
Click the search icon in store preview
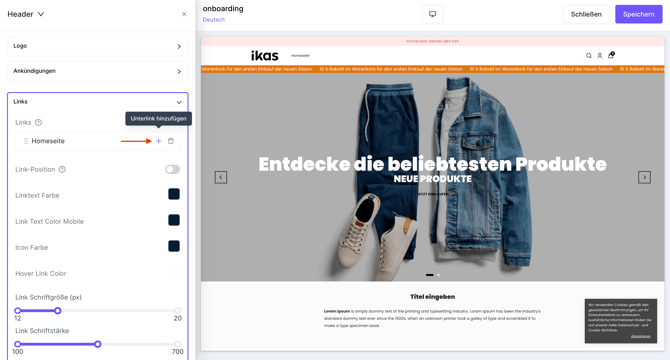589,56
